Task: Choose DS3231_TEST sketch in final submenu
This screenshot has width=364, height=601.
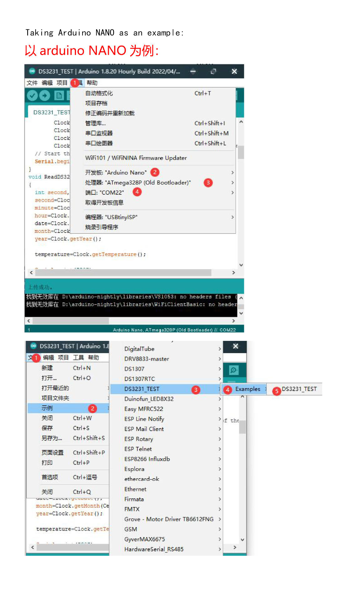Action: [295, 389]
